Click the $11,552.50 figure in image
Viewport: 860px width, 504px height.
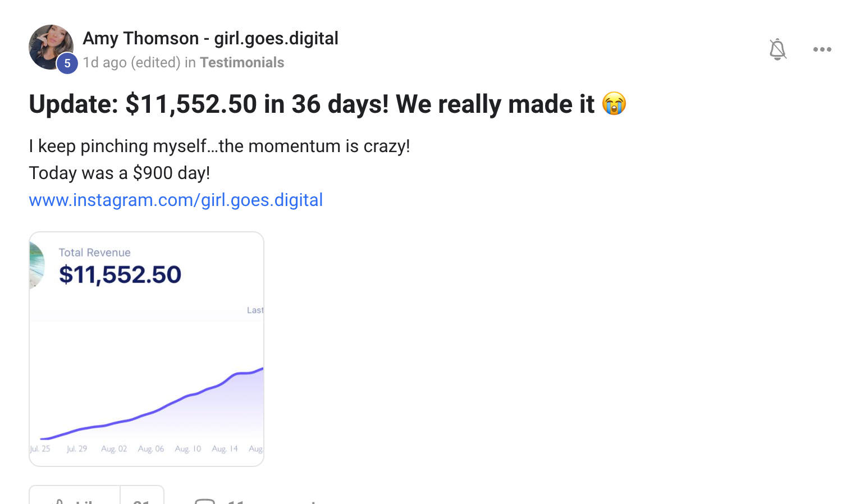point(120,274)
